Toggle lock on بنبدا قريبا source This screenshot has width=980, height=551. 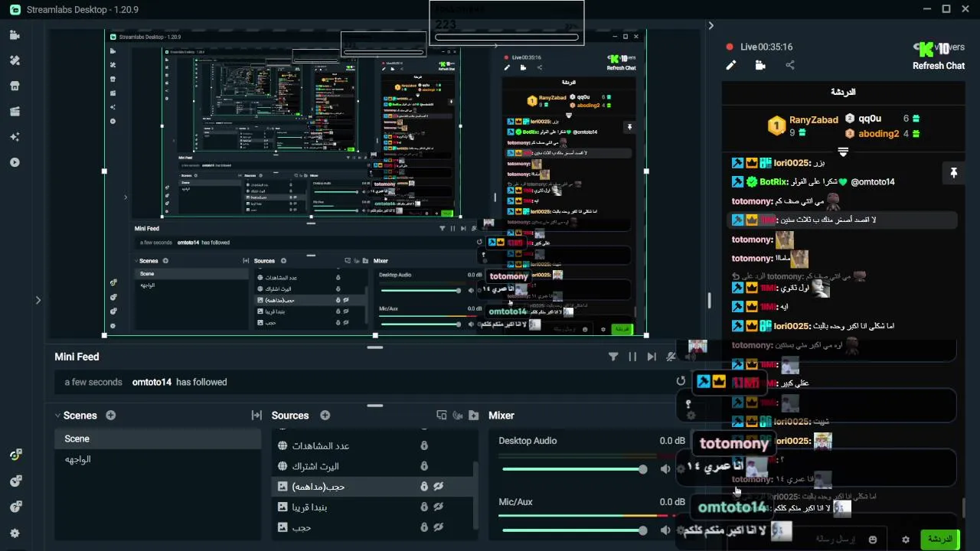tap(424, 507)
